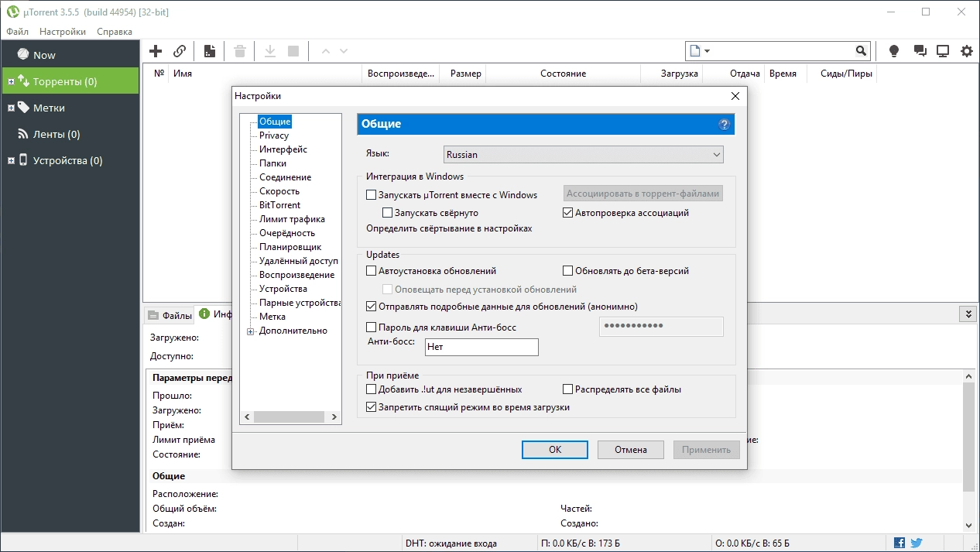The image size is (980, 552).
Task: Check Обновлять до бета-версий
Action: [567, 271]
